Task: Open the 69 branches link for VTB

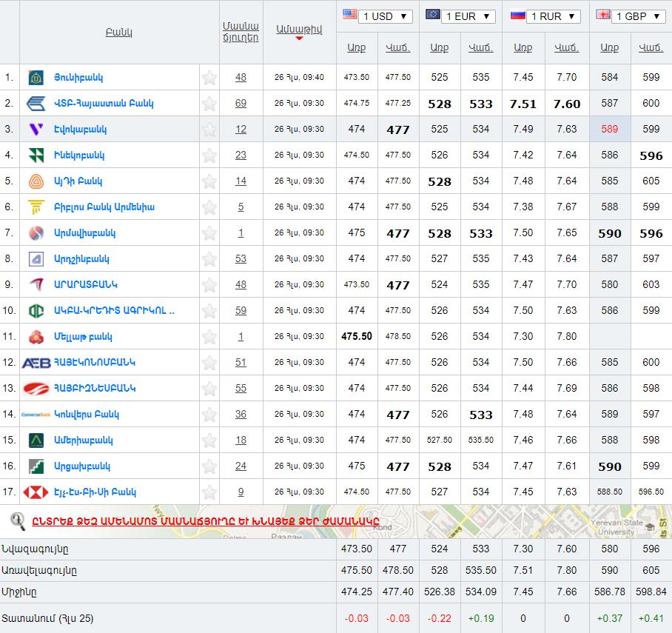Action: point(241,104)
